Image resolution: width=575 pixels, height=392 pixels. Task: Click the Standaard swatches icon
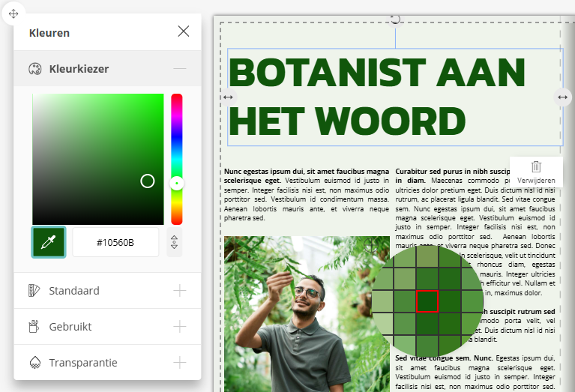pos(34,290)
